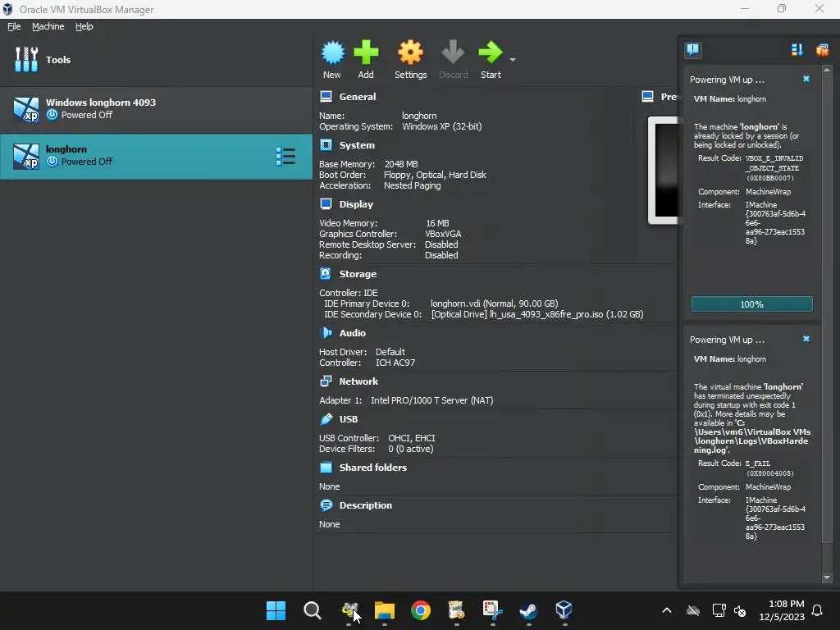Viewport: 840px width, 630px height.
Task: Click the Display section header
Action: (356, 204)
